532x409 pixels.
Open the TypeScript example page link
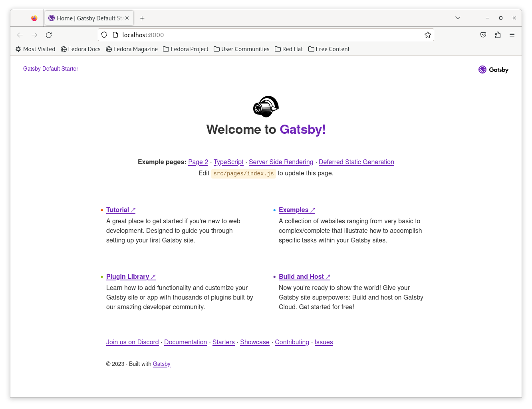228,162
